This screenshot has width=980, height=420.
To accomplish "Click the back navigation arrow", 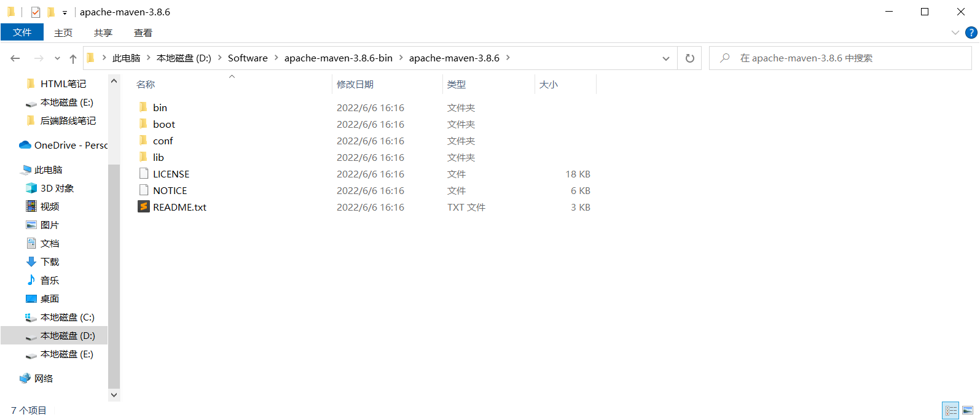I will (x=15, y=58).
